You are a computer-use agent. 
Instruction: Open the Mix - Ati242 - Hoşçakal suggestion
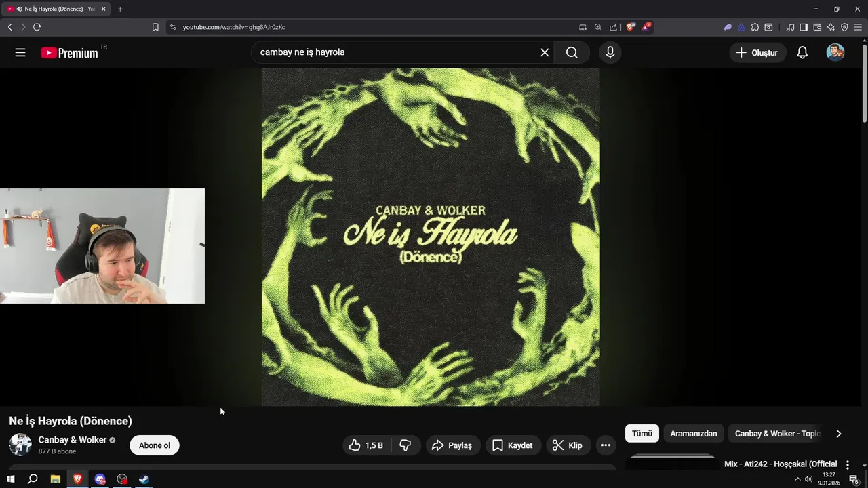click(781, 464)
